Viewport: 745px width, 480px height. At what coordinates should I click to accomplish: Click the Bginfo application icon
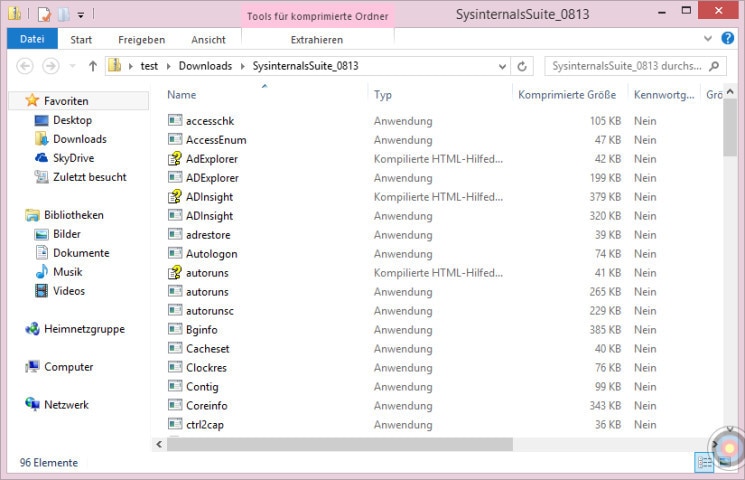pos(175,329)
